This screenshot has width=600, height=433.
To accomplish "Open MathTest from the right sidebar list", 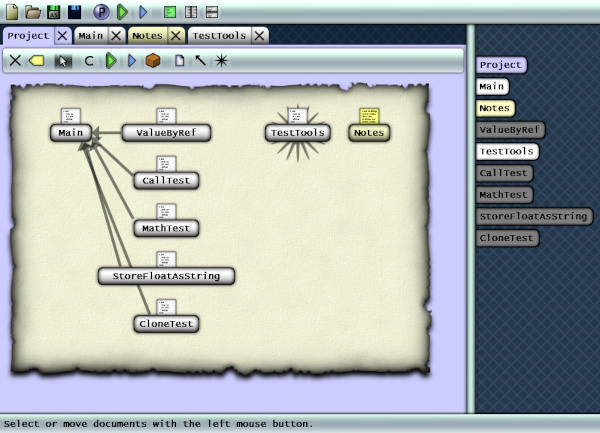I will point(504,195).
